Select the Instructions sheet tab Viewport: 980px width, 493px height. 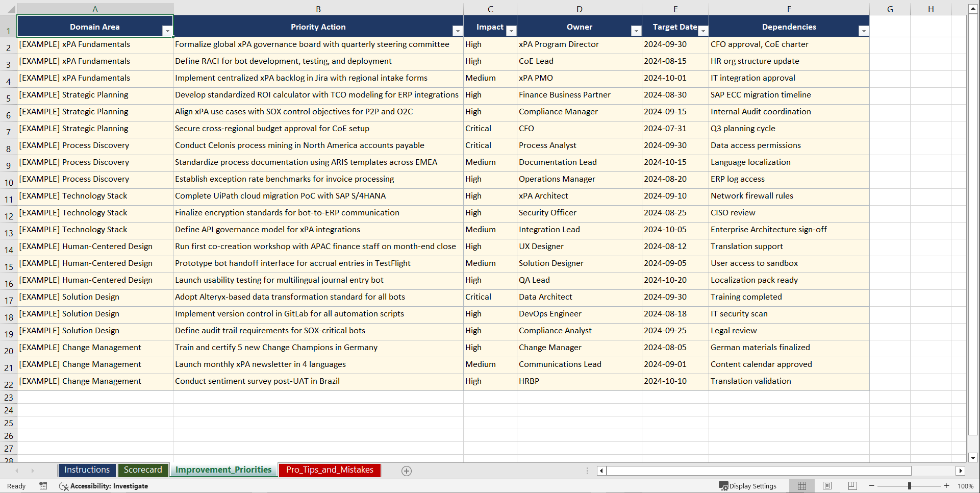[x=87, y=470]
